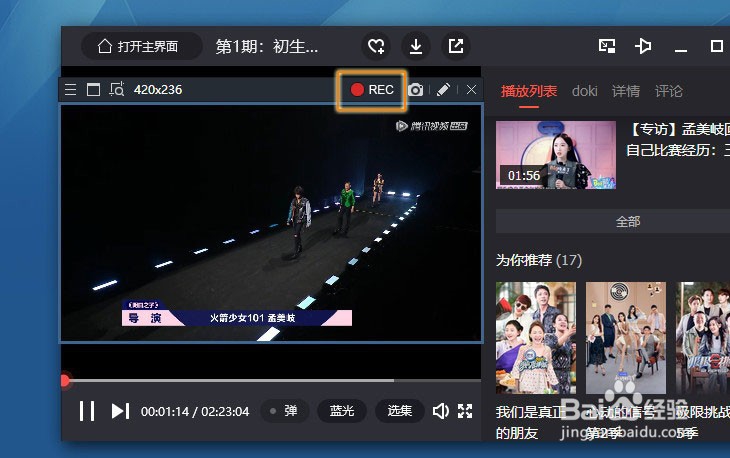Click the 全部 button in playlist
Screen dimensions: 730x458
[x=613, y=222]
